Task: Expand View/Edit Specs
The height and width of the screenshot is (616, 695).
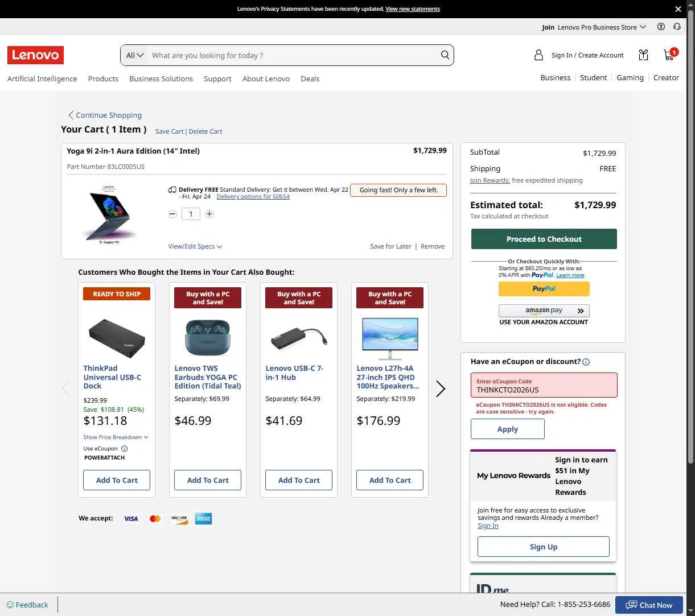Action: tap(195, 246)
